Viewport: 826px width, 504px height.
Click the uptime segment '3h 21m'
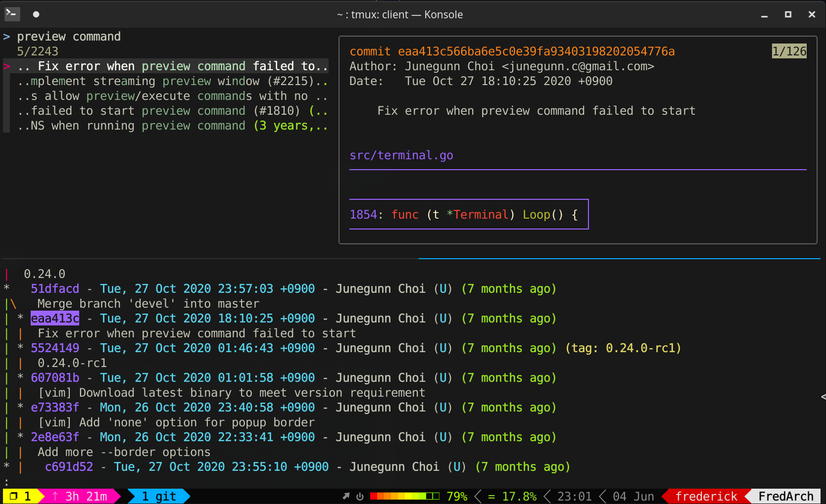pos(80,496)
